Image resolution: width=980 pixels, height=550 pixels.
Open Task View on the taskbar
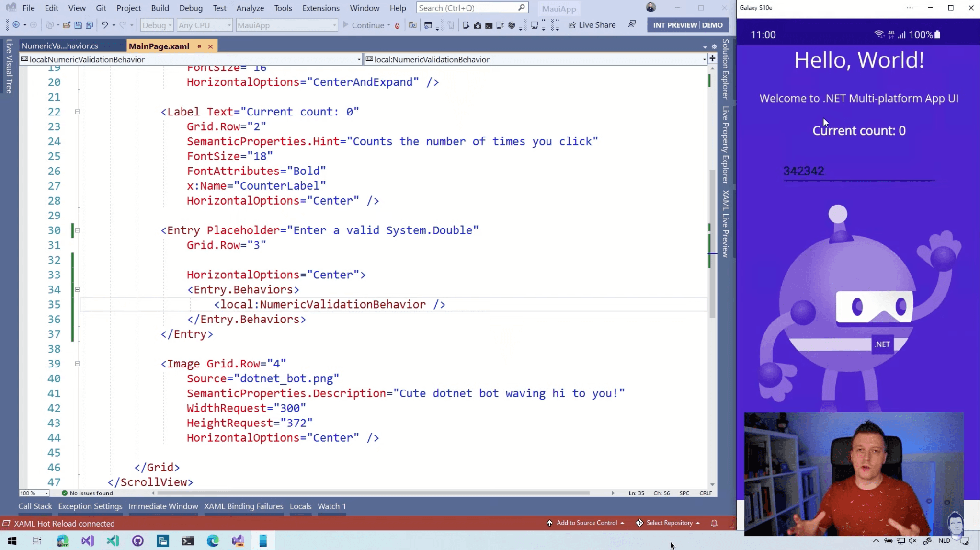click(36, 541)
